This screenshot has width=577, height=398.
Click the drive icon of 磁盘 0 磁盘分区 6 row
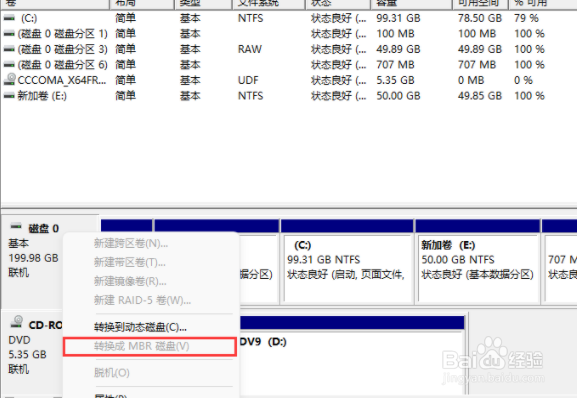(x=9, y=64)
